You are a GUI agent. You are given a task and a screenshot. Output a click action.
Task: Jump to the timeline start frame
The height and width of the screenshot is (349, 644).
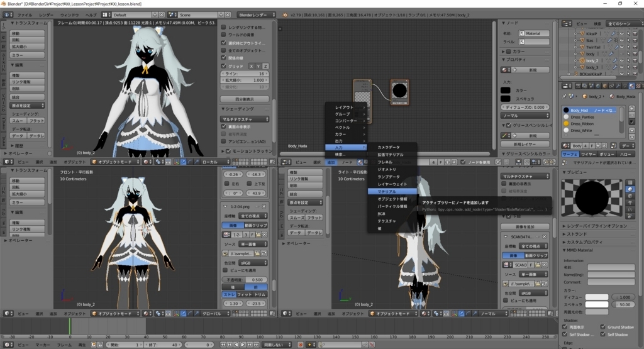pyautogui.click(x=223, y=345)
